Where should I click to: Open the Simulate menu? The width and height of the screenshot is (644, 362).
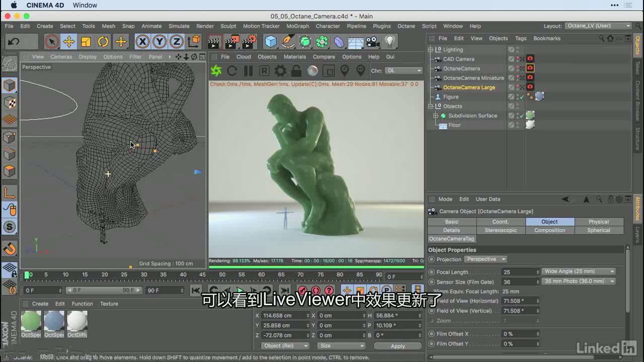(x=179, y=26)
